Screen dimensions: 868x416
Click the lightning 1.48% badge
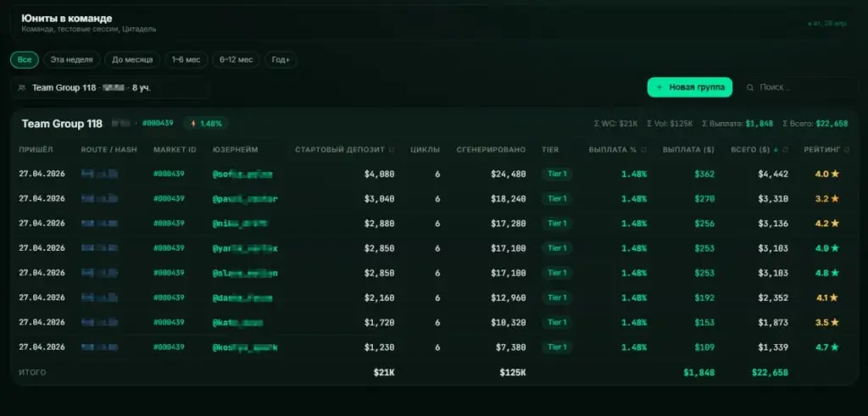[x=206, y=124]
